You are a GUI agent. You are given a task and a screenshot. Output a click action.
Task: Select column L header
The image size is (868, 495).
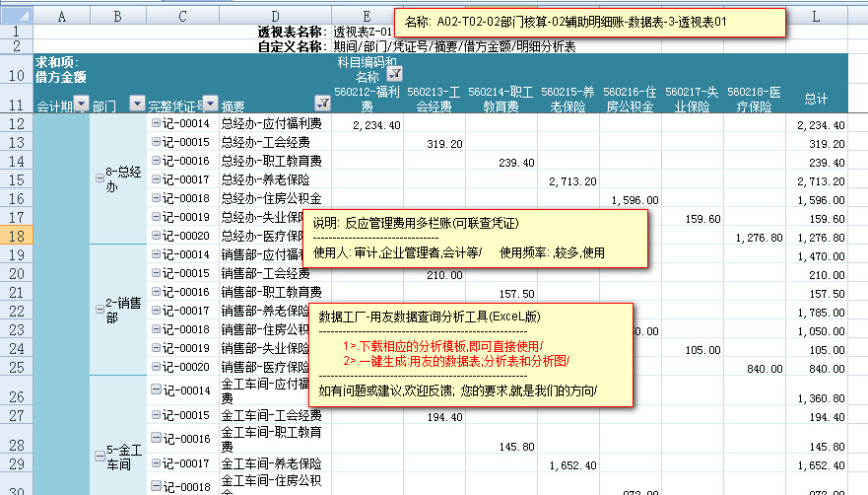click(816, 16)
